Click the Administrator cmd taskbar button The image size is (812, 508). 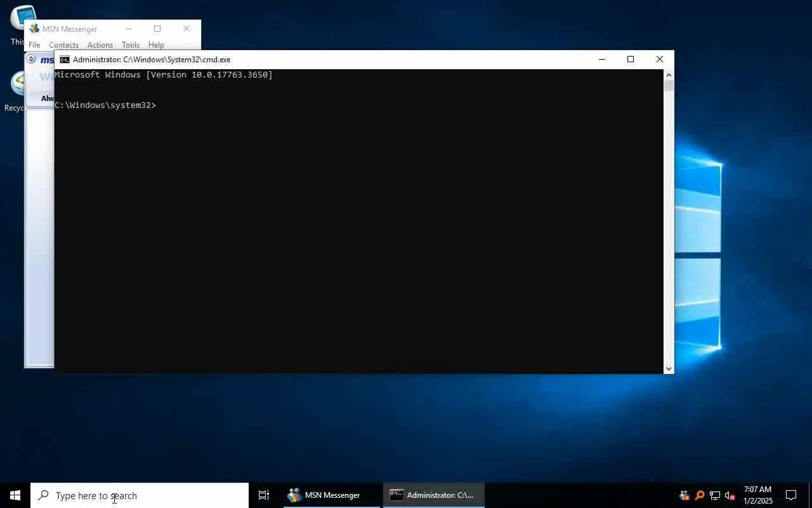click(x=433, y=495)
